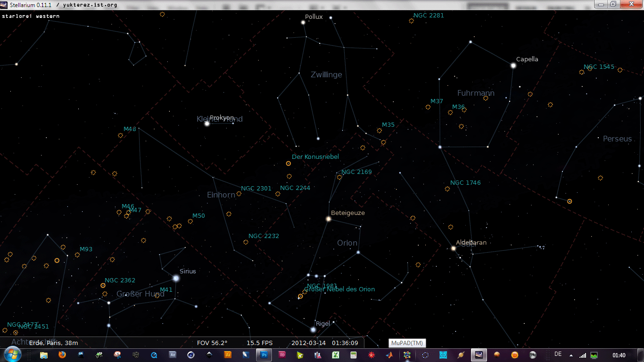Click the Der Konusnebel label
644x362 pixels.
(x=315, y=157)
